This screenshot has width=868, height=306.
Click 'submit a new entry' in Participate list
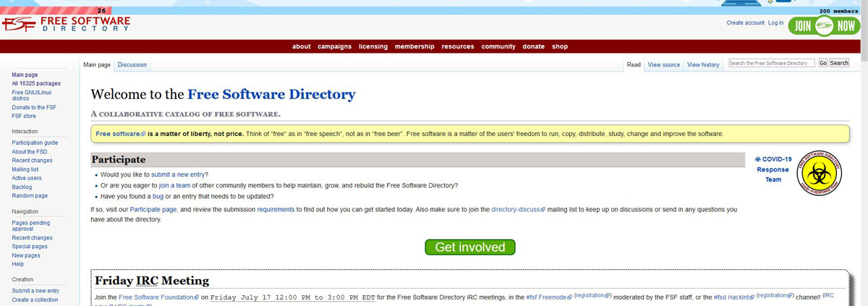177,174
